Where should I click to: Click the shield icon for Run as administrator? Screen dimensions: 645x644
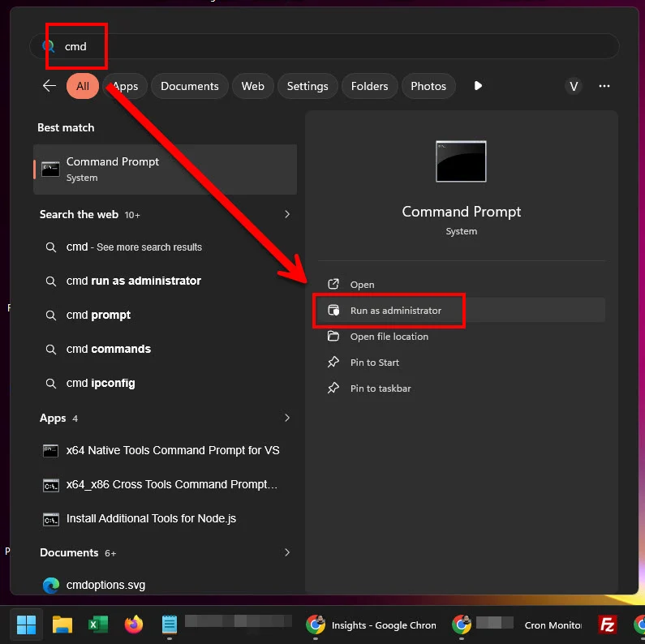pos(333,310)
